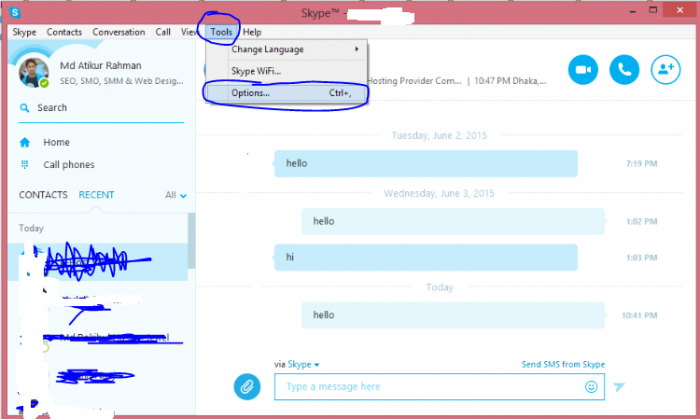The height and width of the screenshot is (419, 700).
Task: Click the Md Atikur Rahman profile name
Action: [100, 66]
